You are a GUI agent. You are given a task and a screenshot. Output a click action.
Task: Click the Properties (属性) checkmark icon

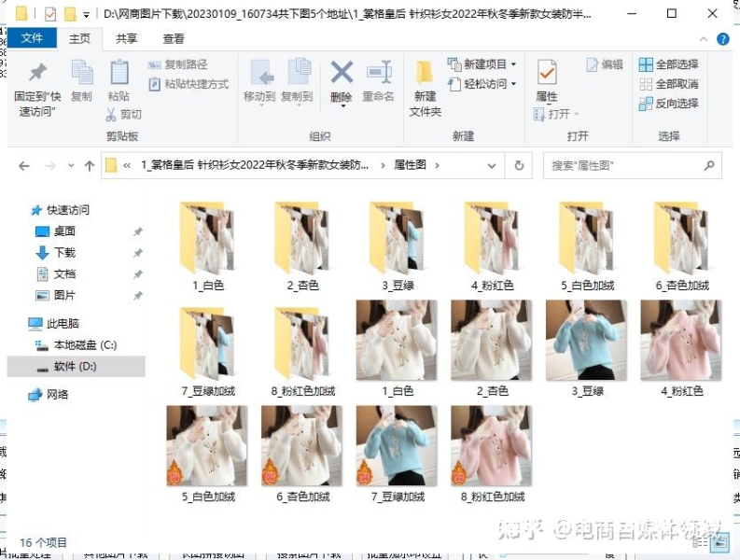pos(547,73)
